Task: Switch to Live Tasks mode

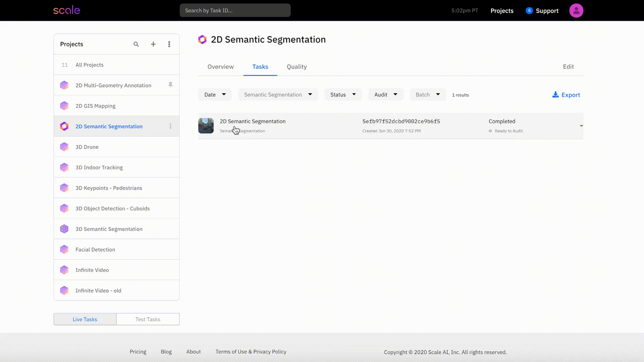Action: coord(85,319)
